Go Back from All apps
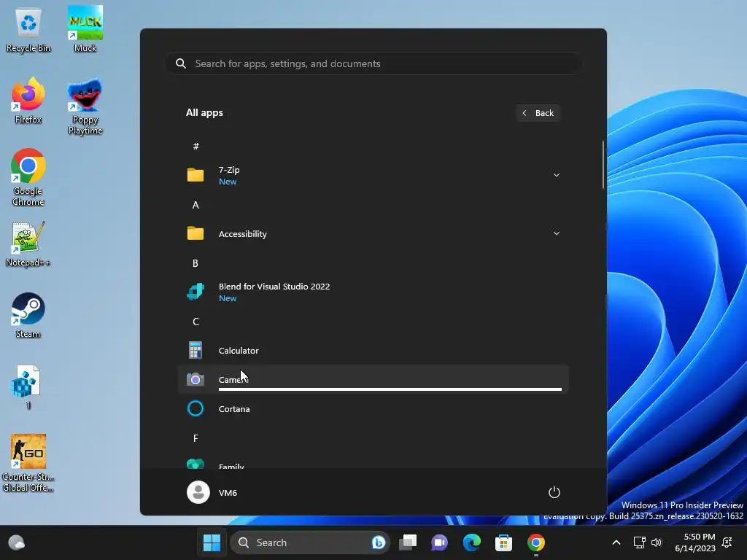The height and width of the screenshot is (560, 747). pyautogui.click(x=538, y=113)
